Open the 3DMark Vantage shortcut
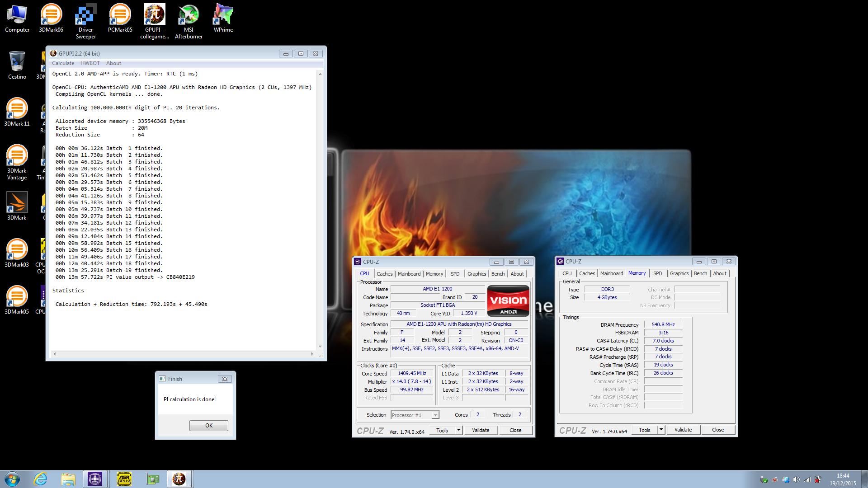The height and width of the screenshot is (488, 868). (x=17, y=162)
